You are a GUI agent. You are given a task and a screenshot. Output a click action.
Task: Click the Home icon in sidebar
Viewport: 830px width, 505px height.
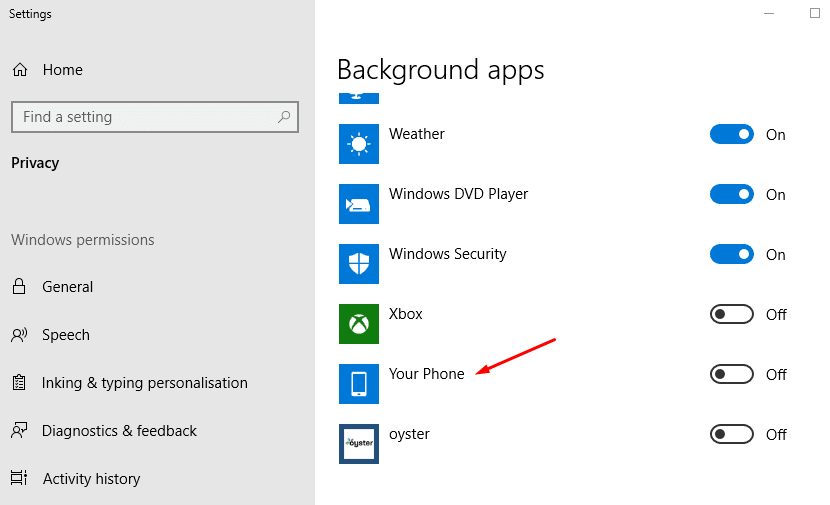20,70
